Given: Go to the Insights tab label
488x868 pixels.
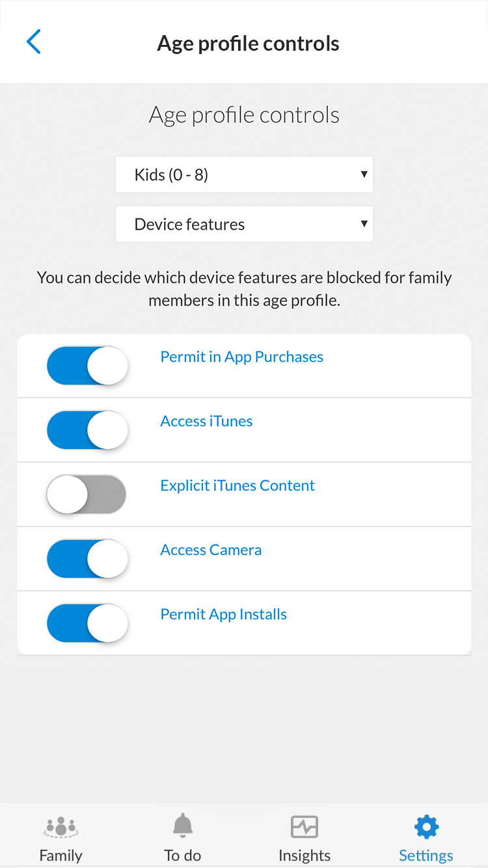Looking at the screenshot, I should click(x=305, y=855).
